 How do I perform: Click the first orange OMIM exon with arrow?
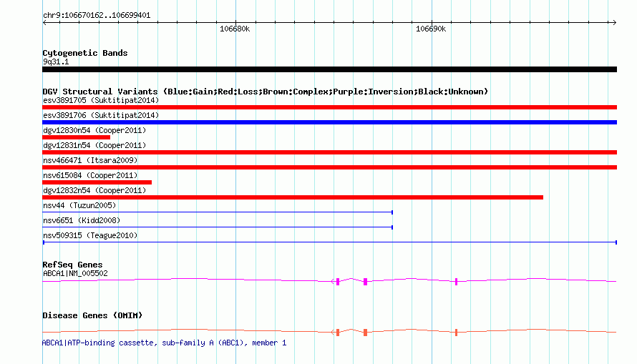tap(336, 333)
